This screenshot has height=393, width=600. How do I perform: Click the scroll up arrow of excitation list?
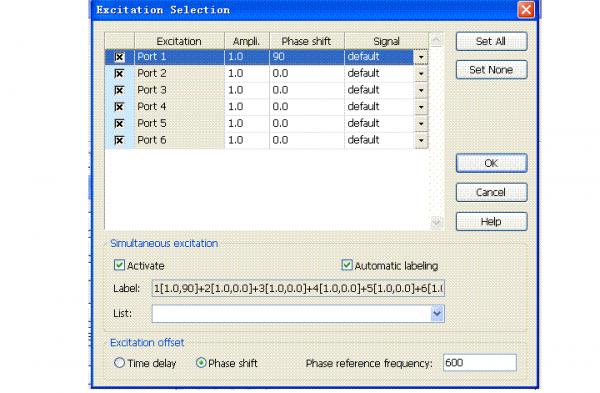click(437, 40)
